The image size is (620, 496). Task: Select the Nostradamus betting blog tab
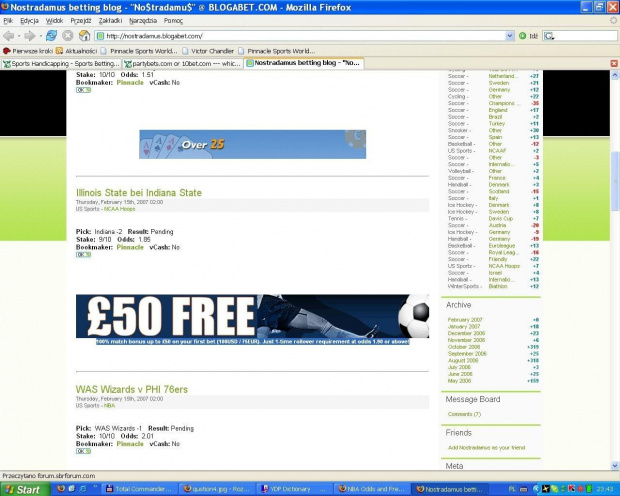304,63
